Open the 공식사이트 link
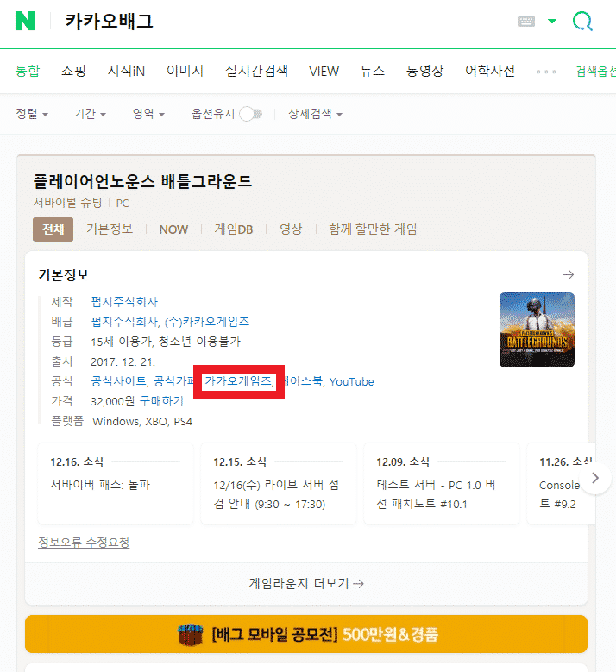 119,381
